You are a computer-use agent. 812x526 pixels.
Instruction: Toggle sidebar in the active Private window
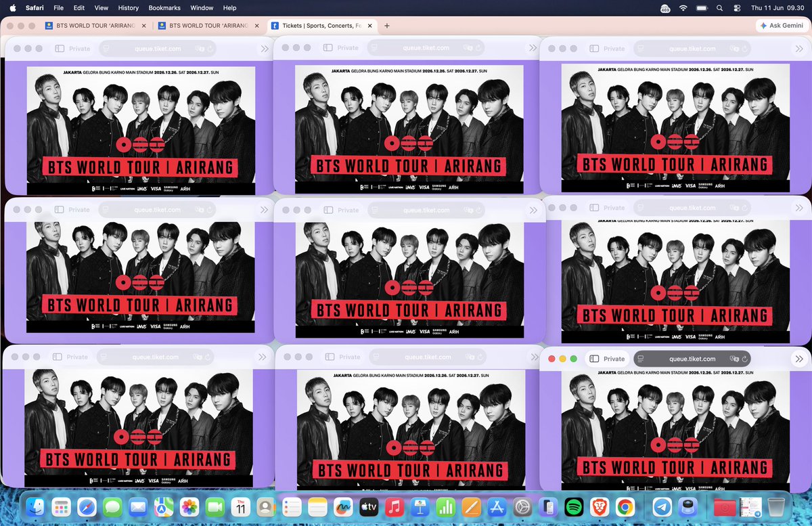[594, 359]
